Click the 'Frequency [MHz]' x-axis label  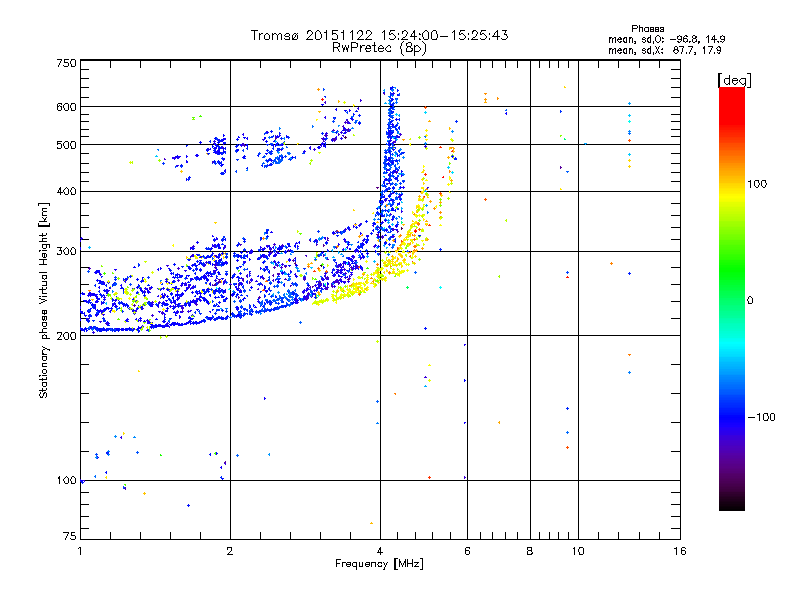point(379,564)
